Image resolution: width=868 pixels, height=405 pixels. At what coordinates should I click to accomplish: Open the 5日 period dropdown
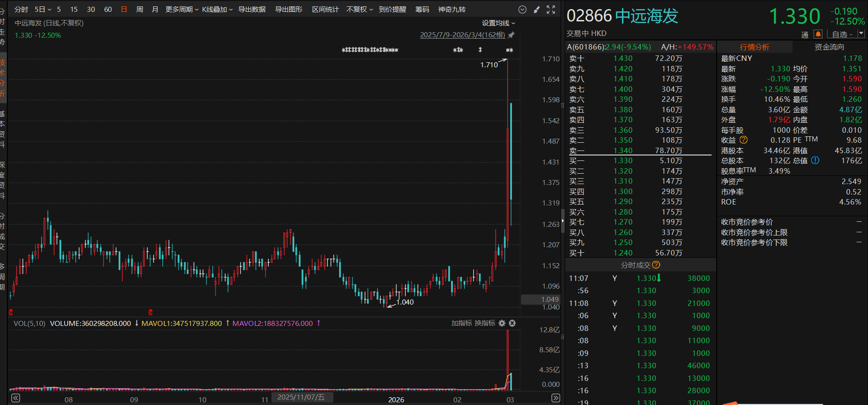click(x=43, y=10)
